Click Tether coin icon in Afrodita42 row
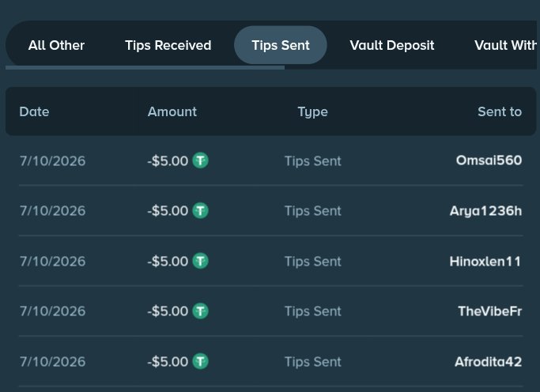This screenshot has height=392, width=540. [200, 361]
